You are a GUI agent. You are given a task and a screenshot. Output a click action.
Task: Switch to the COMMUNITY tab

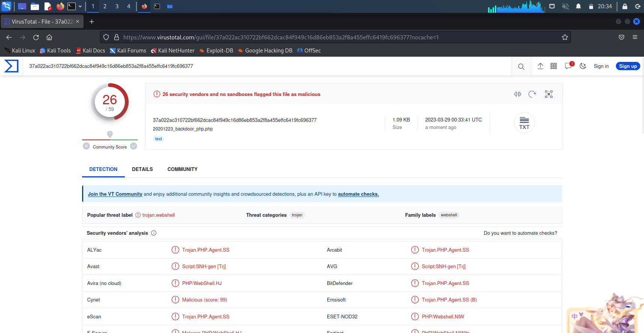click(183, 169)
